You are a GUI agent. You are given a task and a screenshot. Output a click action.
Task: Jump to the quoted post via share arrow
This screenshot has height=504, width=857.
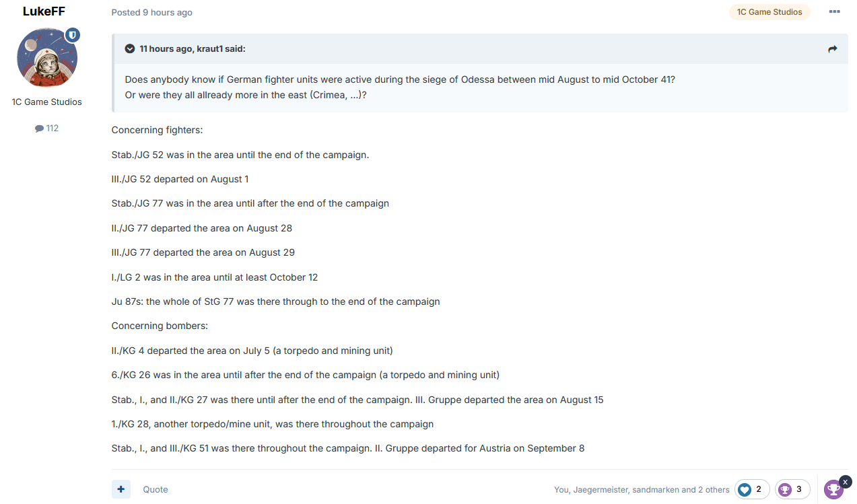point(833,49)
